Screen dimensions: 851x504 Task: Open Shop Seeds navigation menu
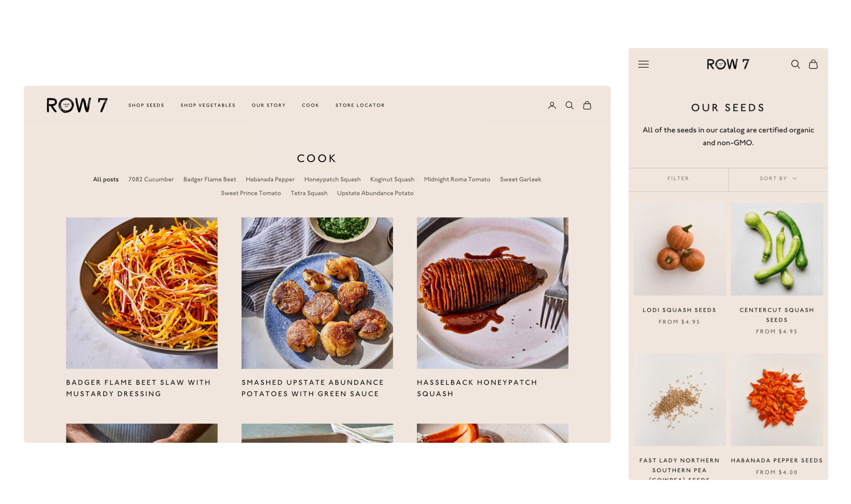(146, 105)
